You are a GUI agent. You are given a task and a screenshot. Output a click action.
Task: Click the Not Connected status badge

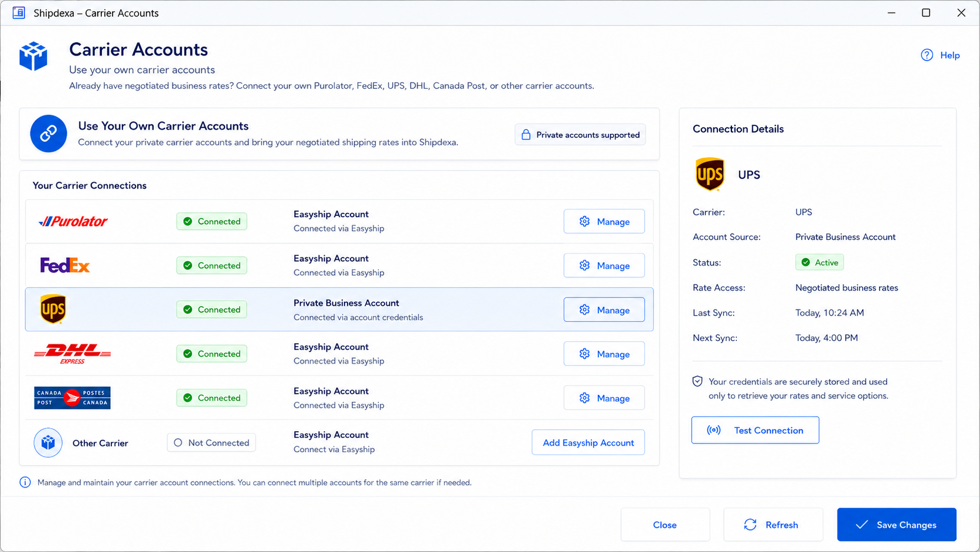click(x=212, y=443)
